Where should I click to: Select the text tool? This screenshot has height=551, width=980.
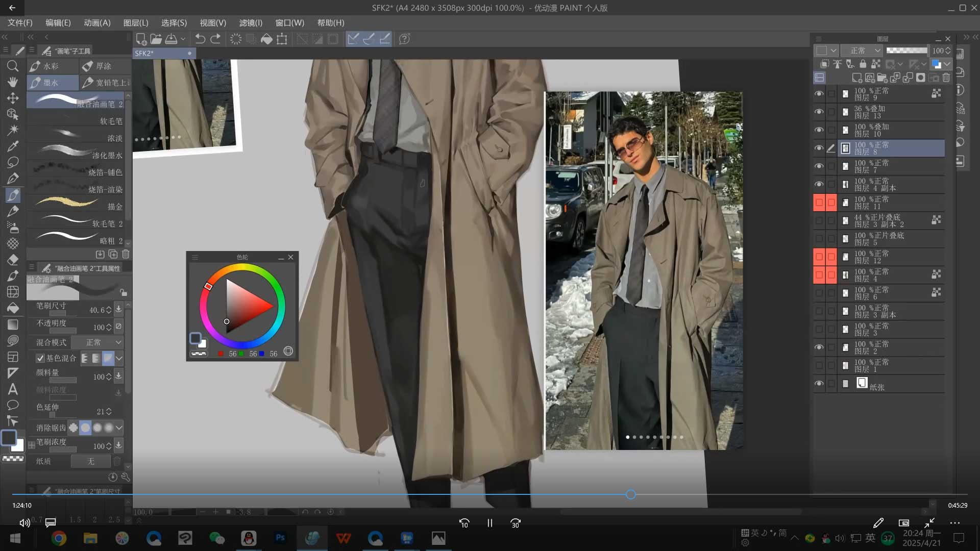coord(13,389)
